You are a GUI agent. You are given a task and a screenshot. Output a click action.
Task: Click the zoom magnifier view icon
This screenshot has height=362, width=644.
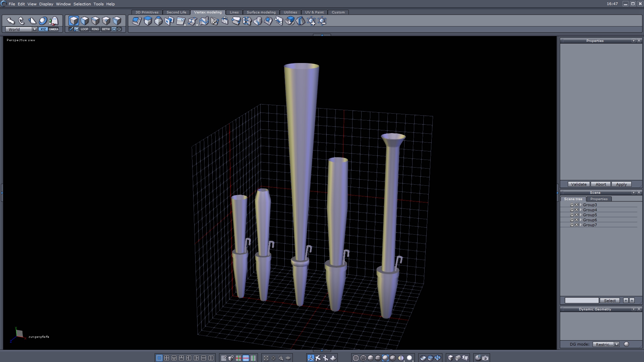281,358
